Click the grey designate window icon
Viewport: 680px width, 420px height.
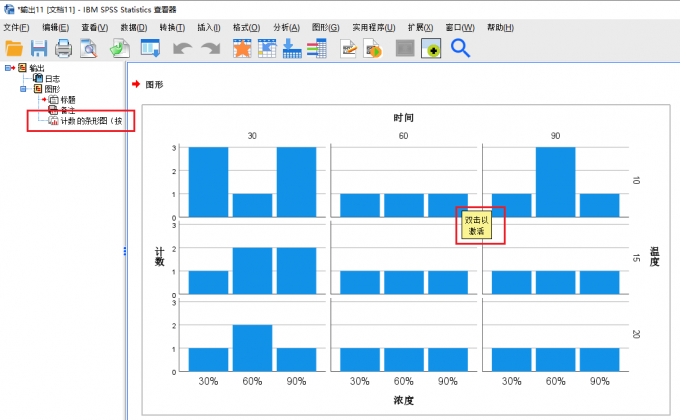point(405,48)
